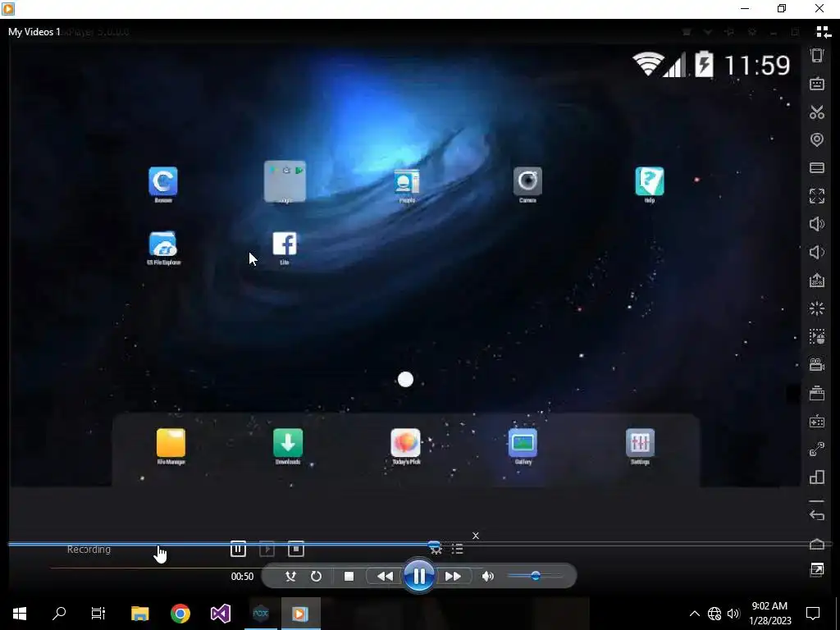Viewport: 840px width, 630px height.
Task: Open the Gallery app in the dock
Action: [523, 446]
